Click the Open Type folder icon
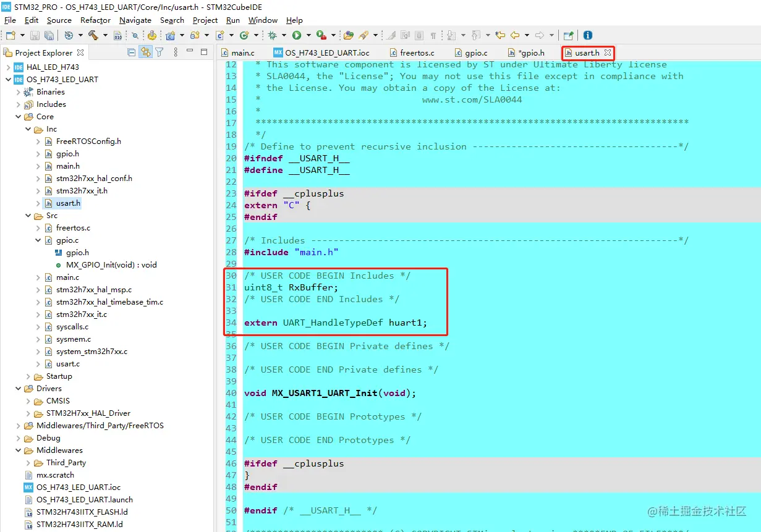The image size is (761, 532). click(349, 35)
